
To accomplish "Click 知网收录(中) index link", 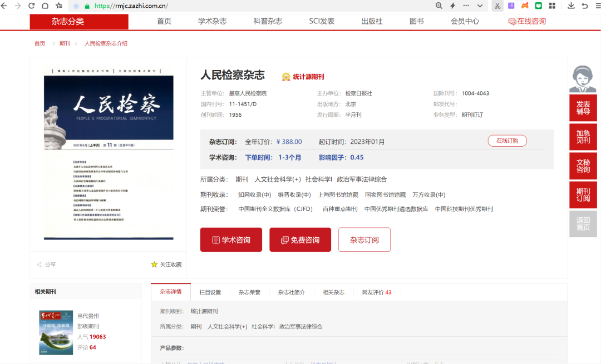I will coord(254,195).
